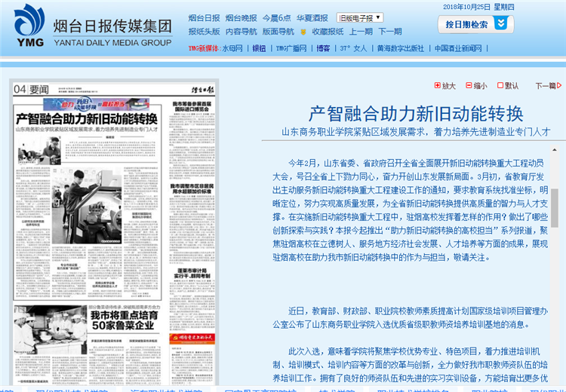566x392 pixels.
Task: Click the next-article 下一篇 arrow icon
Action: pos(559,86)
